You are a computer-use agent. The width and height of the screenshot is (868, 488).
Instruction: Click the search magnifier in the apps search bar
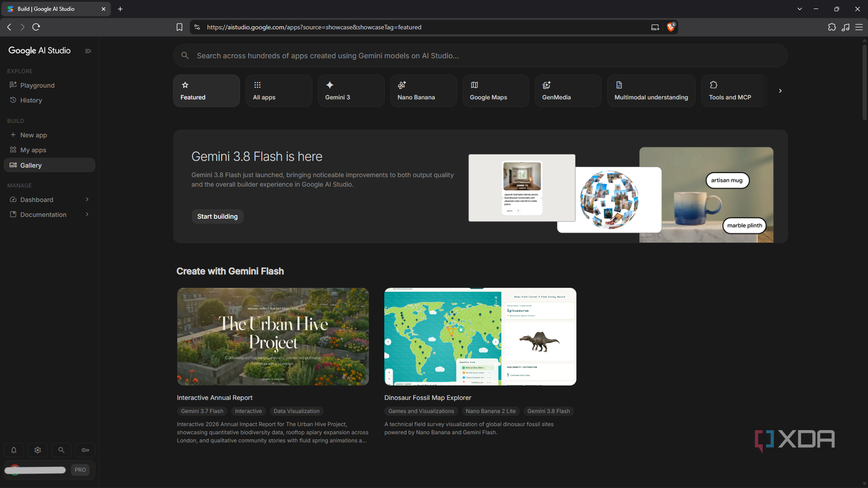click(185, 56)
